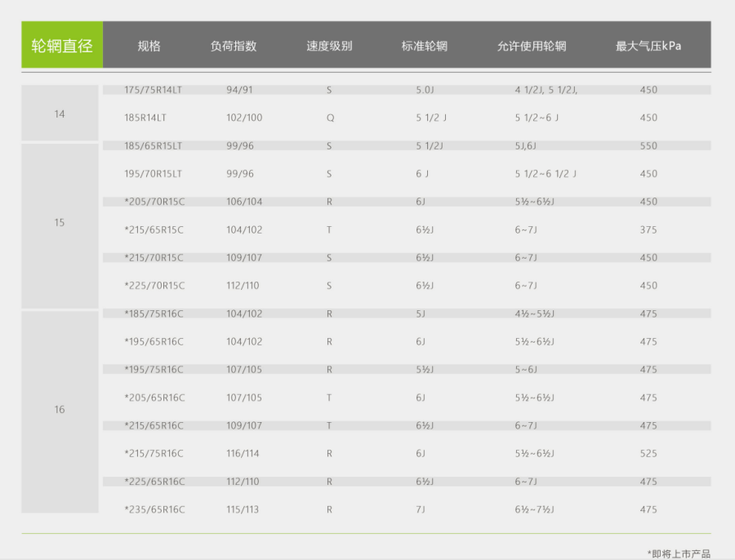The width and height of the screenshot is (735, 560).
Task: Click allowed rim 4 1/2J, 5 1/2J,
Action: (546, 90)
